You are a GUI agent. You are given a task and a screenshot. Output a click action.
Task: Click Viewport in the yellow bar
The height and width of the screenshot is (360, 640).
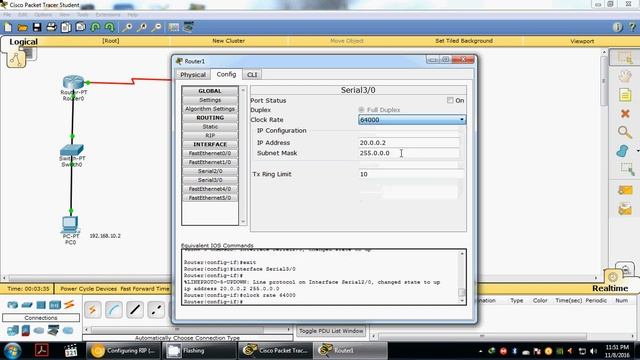click(582, 41)
